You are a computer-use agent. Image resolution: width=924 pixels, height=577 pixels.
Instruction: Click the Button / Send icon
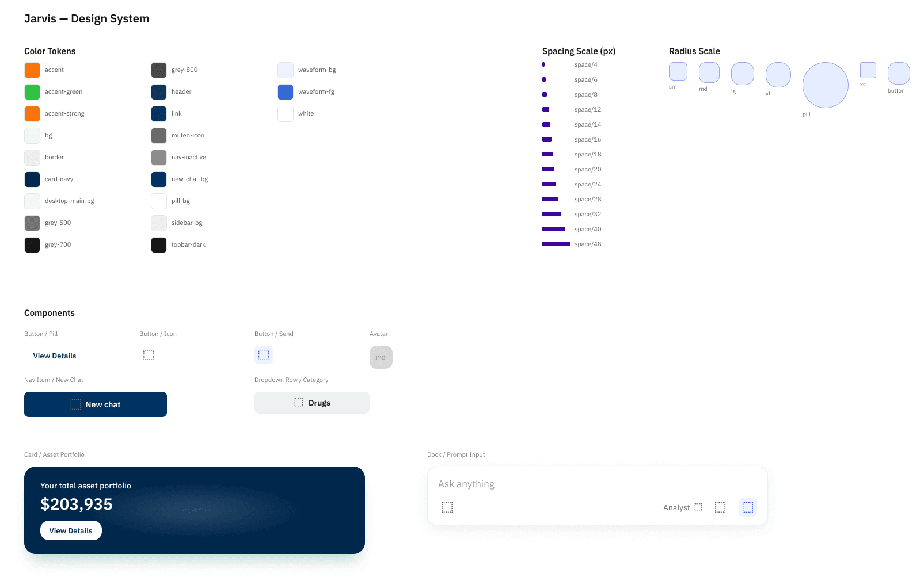[264, 355]
